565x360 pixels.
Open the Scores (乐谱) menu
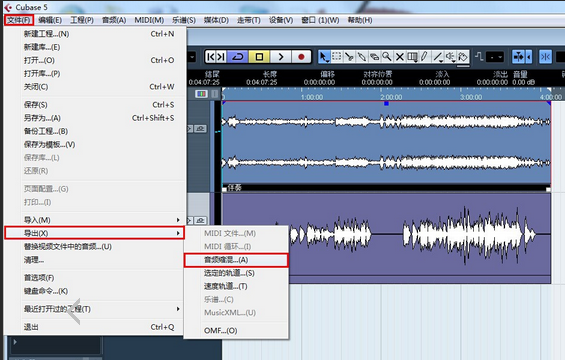[184, 20]
